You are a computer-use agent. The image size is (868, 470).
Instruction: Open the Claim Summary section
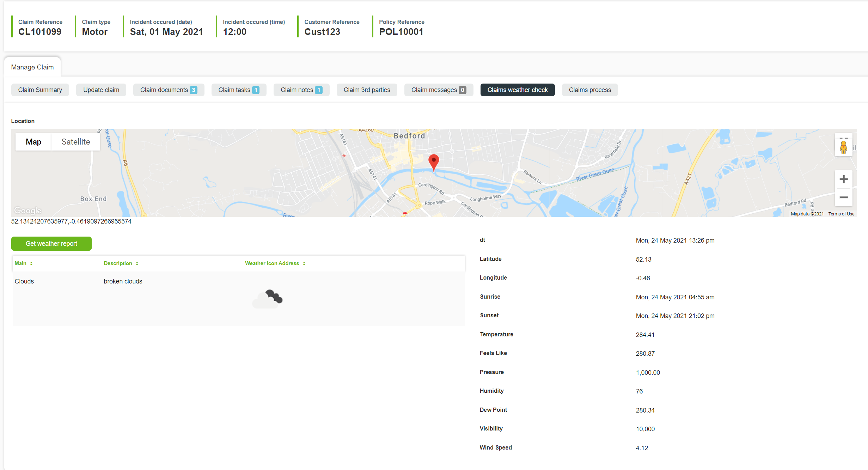point(40,90)
